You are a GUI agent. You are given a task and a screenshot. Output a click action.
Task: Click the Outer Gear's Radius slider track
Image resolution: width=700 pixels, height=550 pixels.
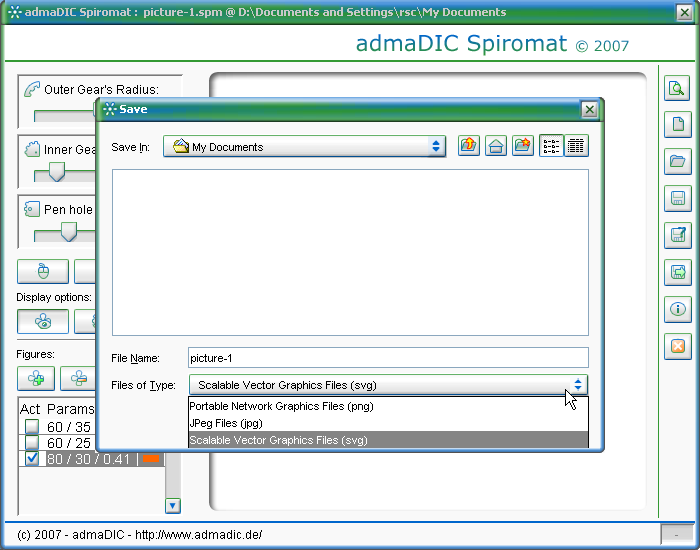tap(65, 116)
